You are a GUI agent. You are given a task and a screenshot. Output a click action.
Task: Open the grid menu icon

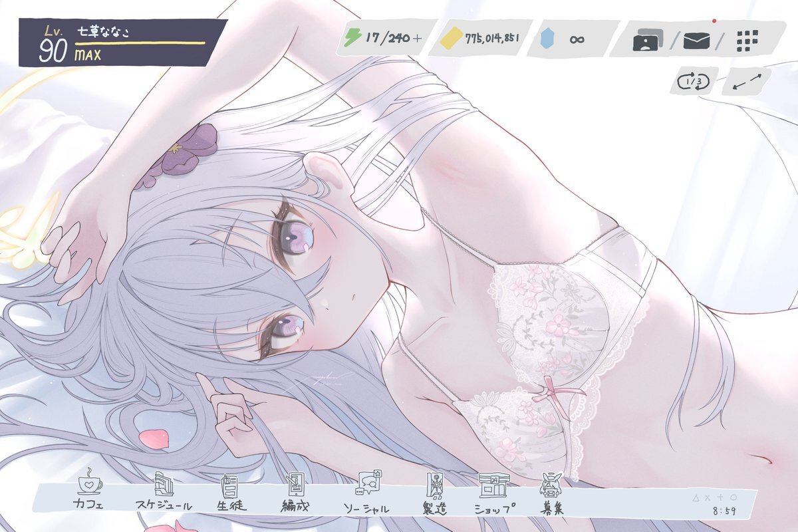(747, 41)
